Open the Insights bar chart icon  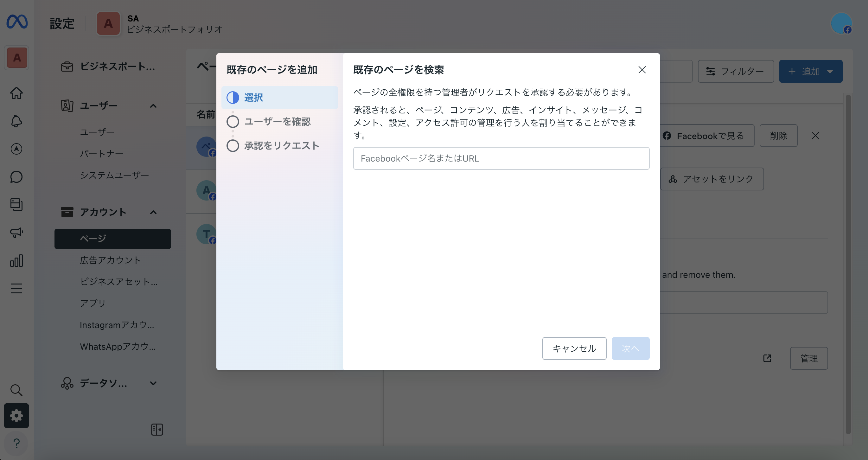[x=16, y=260]
